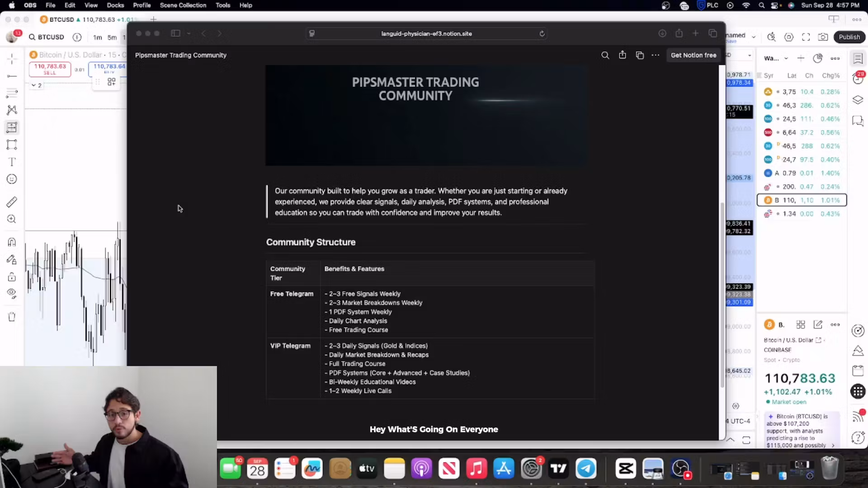
Task: Open the Scene Collection menu
Action: tap(183, 5)
